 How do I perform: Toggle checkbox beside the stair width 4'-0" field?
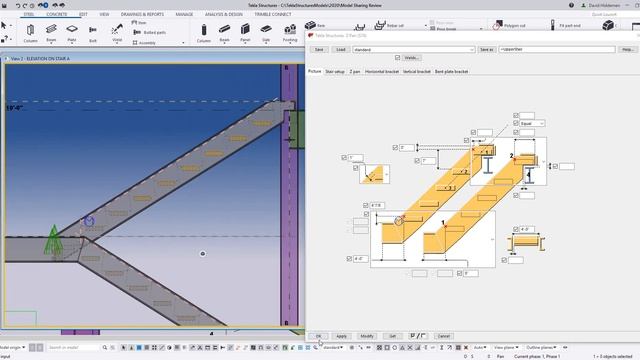coord(516,229)
